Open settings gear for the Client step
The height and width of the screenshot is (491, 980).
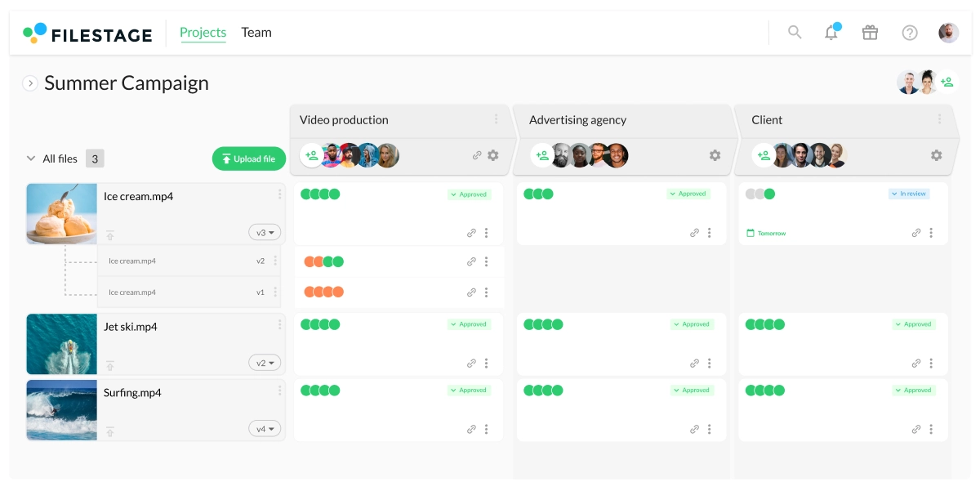937,155
